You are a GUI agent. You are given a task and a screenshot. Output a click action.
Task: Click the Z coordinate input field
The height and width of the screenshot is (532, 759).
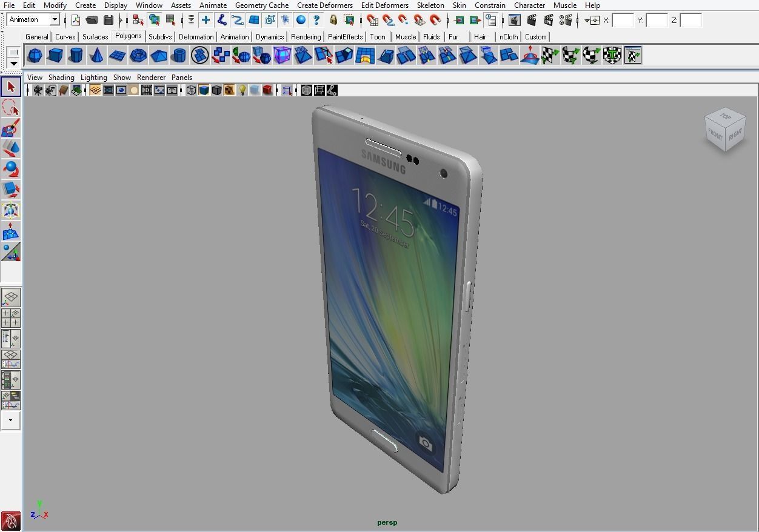(691, 20)
